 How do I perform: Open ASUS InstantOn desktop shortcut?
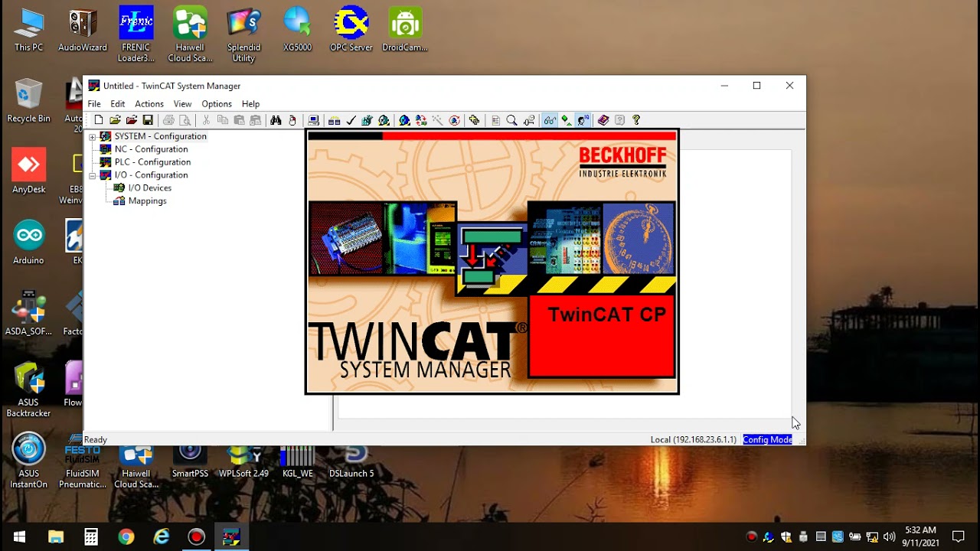click(x=29, y=461)
